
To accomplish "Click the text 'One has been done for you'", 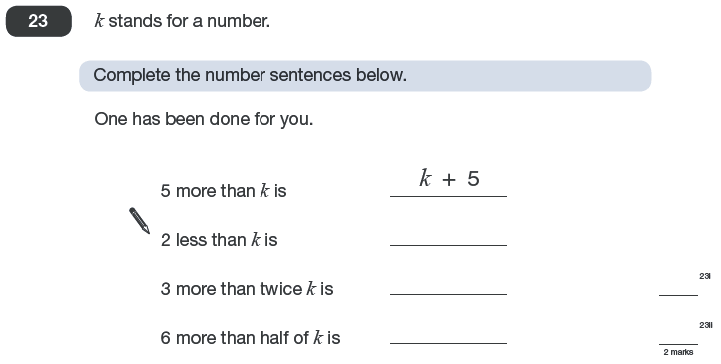I will click(204, 119).
